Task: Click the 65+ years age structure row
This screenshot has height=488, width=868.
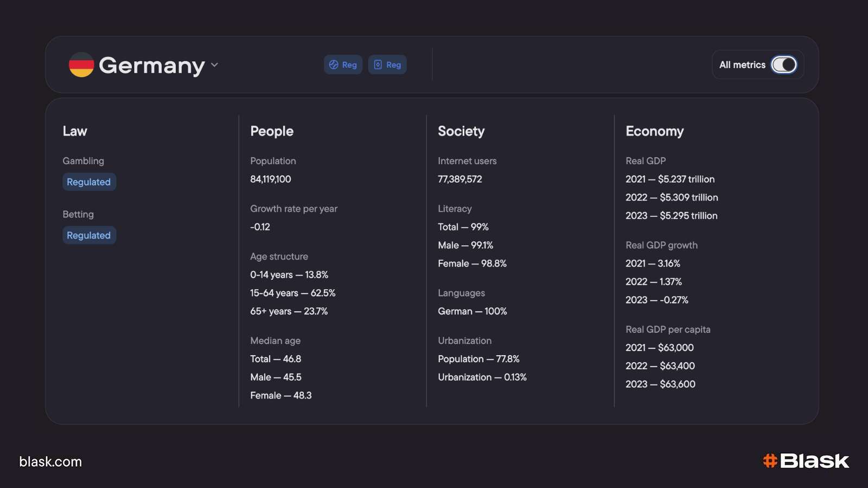Action: 289,311
